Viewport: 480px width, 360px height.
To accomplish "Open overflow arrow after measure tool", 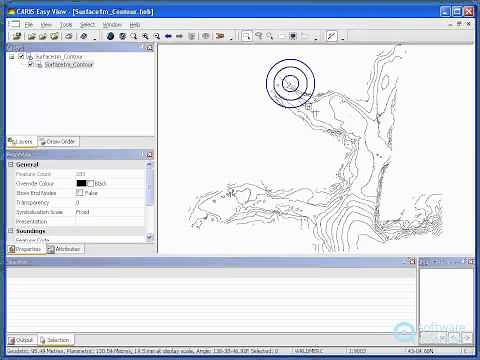I will click(343, 37).
